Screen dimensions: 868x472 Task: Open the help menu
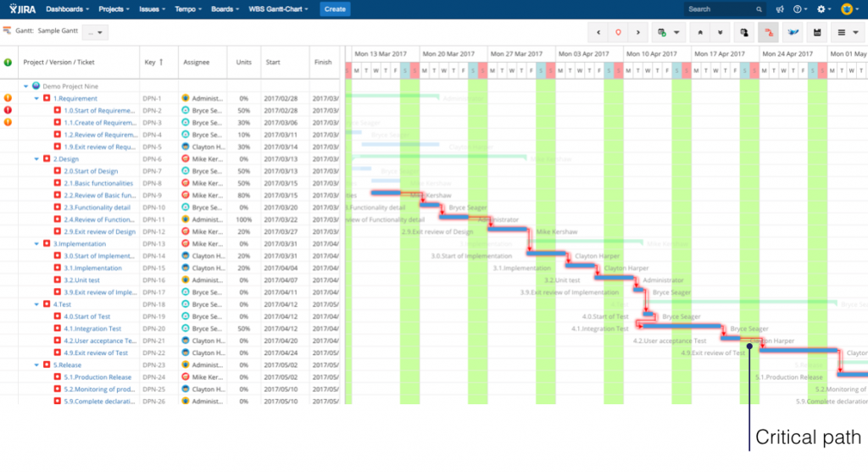click(x=799, y=8)
